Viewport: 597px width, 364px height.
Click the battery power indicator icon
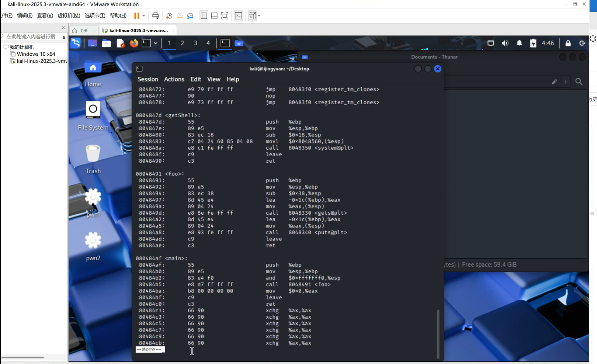coord(533,43)
